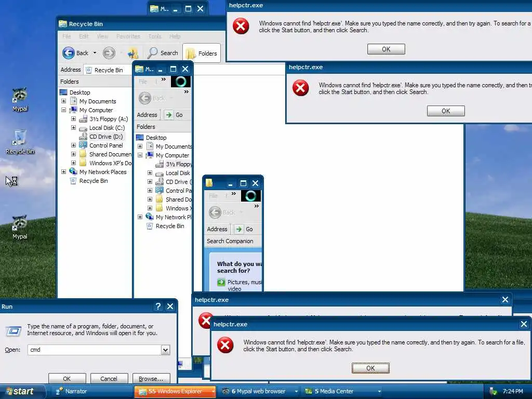Expand Local Disk in middle explorer window

(150, 172)
